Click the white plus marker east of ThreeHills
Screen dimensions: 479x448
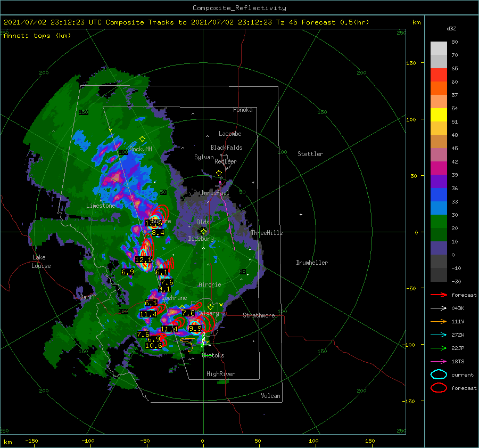tap(301, 214)
